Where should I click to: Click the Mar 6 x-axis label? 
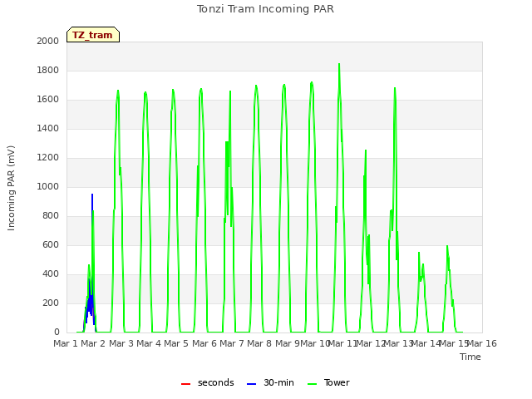204,343
